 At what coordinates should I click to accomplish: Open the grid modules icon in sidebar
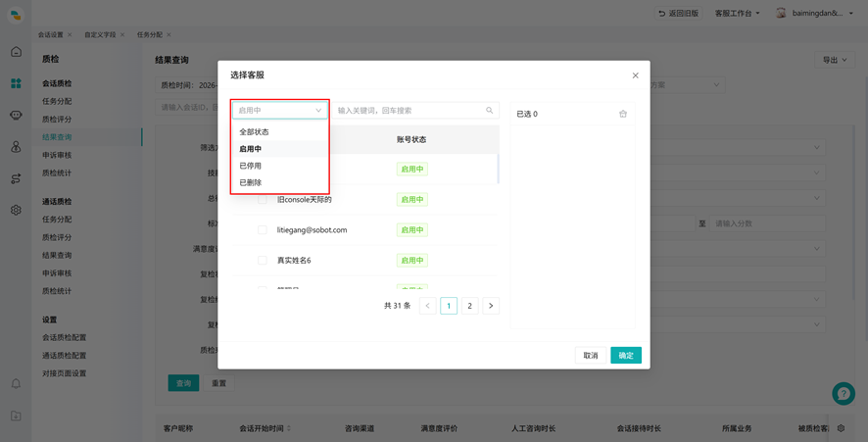[x=16, y=83]
